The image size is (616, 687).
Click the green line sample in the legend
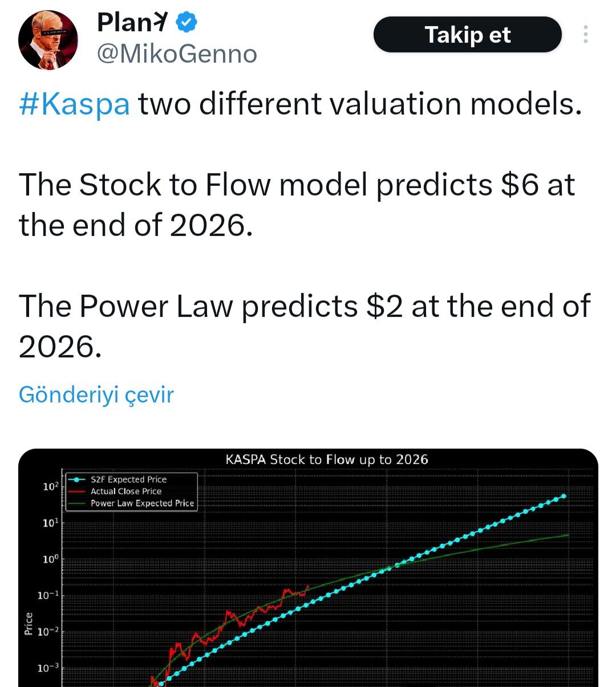pos(76,503)
